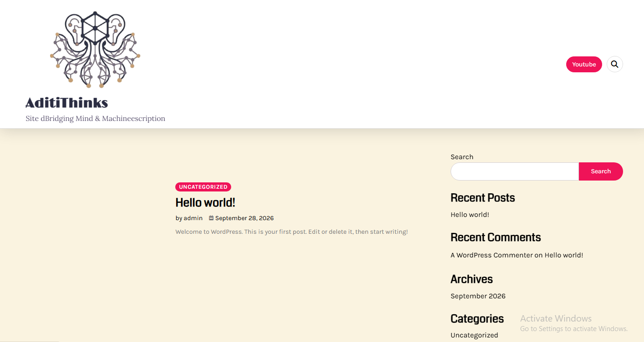Visit the admin author link

click(x=193, y=218)
